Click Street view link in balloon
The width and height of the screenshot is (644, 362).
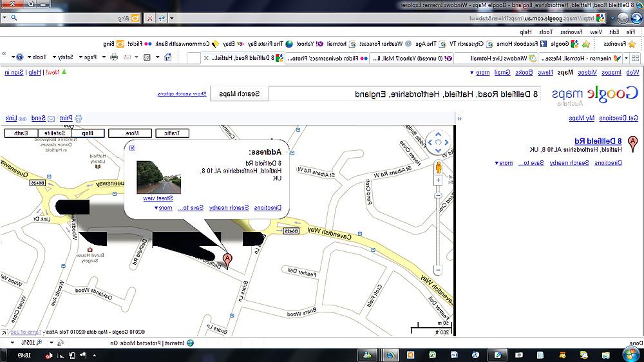pyautogui.click(x=158, y=198)
